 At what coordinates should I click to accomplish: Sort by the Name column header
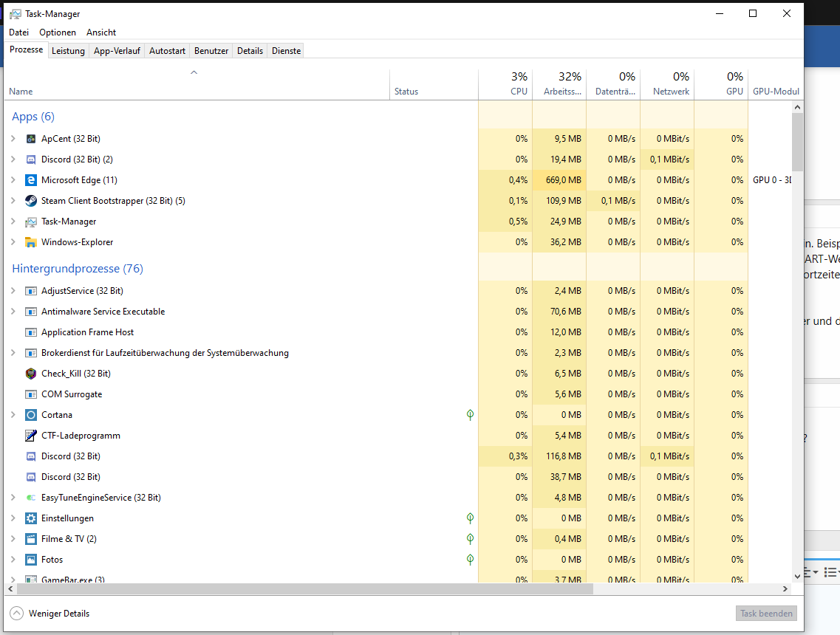[197, 84]
